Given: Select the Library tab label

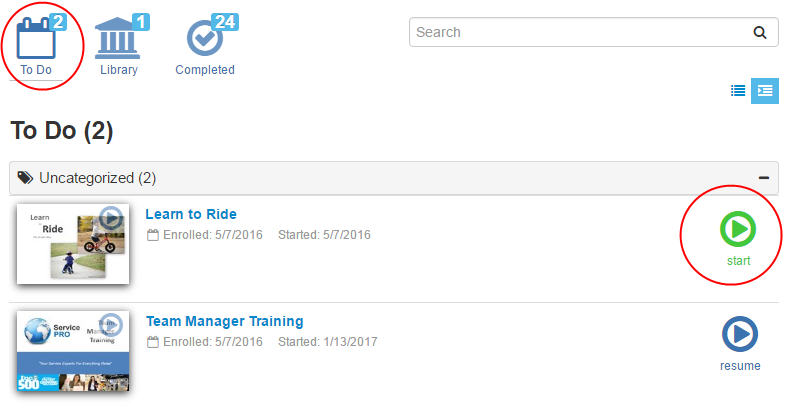Looking at the screenshot, I should coord(119,70).
